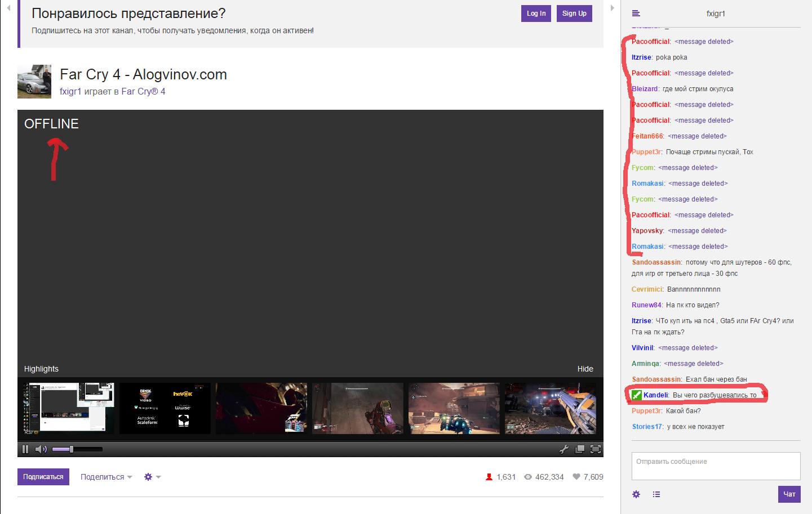This screenshot has height=514, width=812.
Task: Mute the player volume speaker icon
Action: click(41, 449)
